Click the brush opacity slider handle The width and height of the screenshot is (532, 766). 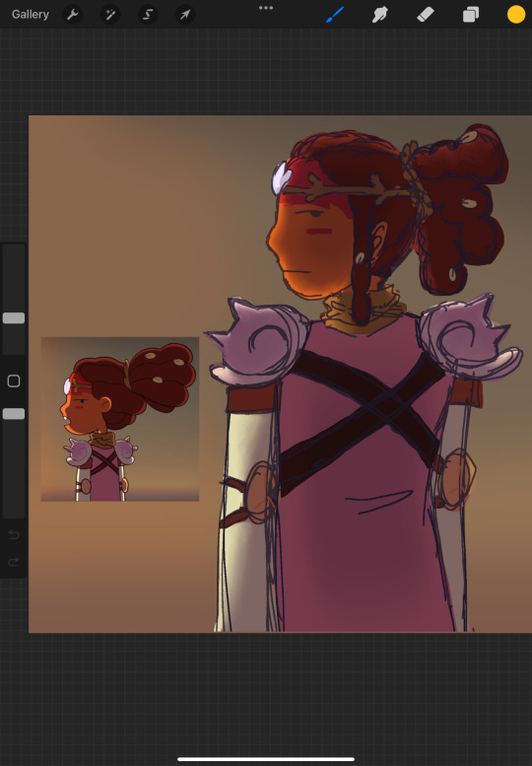[14, 414]
